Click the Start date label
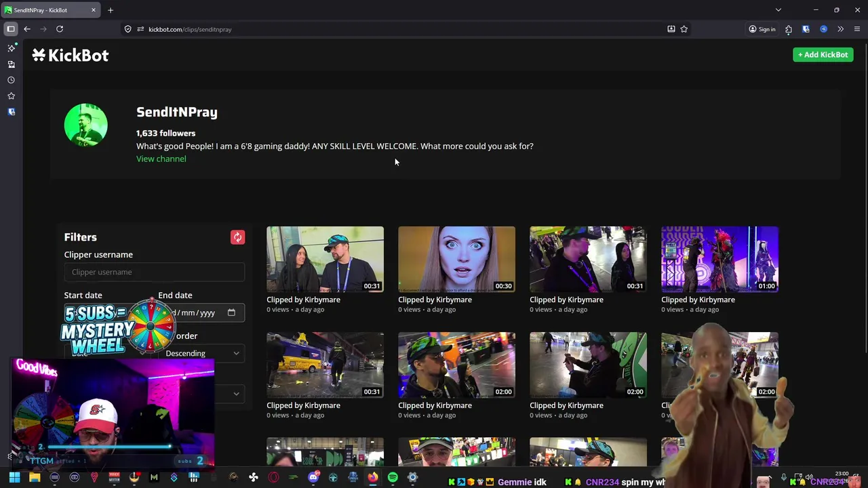The height and width of the screenshot is (488, 868). [x=83, y=296]
